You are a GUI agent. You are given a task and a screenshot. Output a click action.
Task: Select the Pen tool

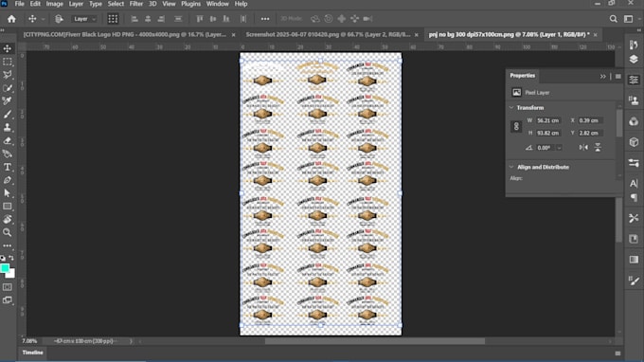8,180
